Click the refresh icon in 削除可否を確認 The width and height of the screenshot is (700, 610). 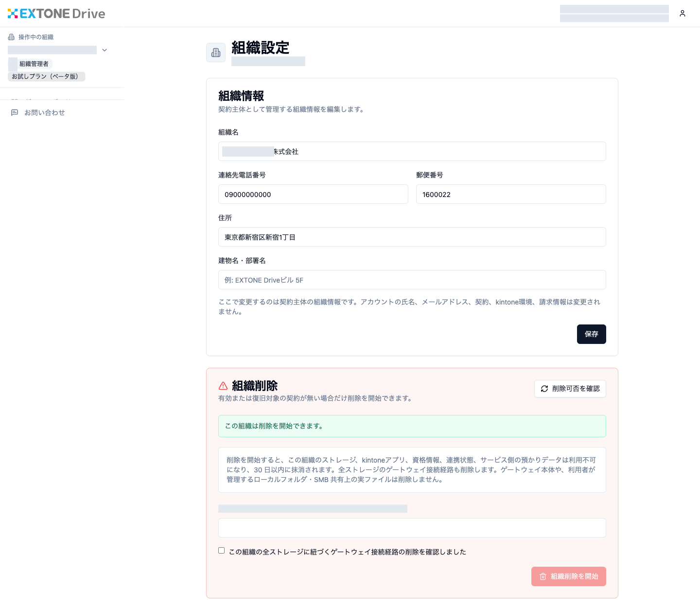pos(544,389)
